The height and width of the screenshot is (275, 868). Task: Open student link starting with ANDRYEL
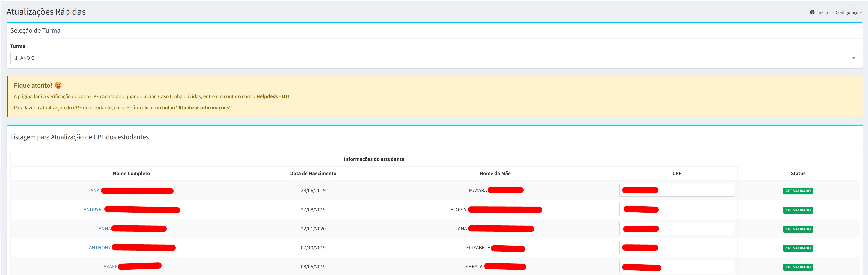pyautogui.click(x=93, y=210)
